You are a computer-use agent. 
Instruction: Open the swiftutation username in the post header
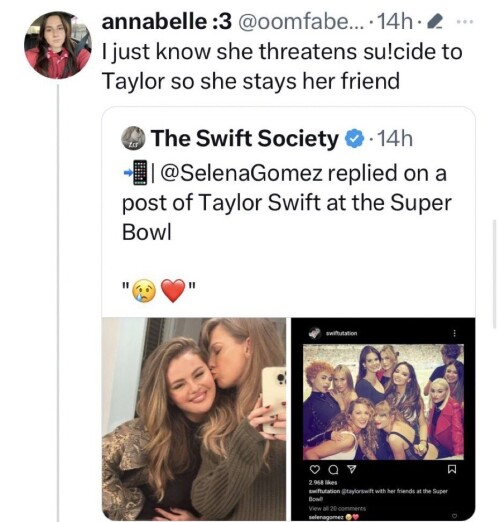[x=341, y=333]
